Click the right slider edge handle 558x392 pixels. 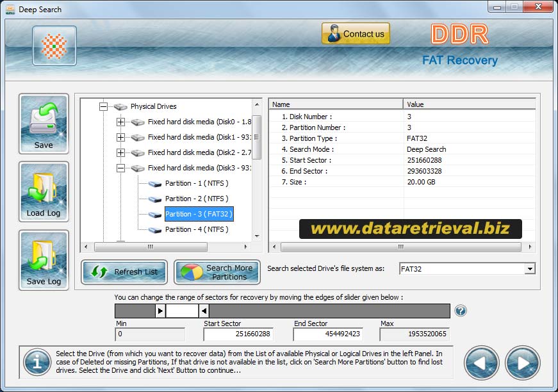coord(204,311)
